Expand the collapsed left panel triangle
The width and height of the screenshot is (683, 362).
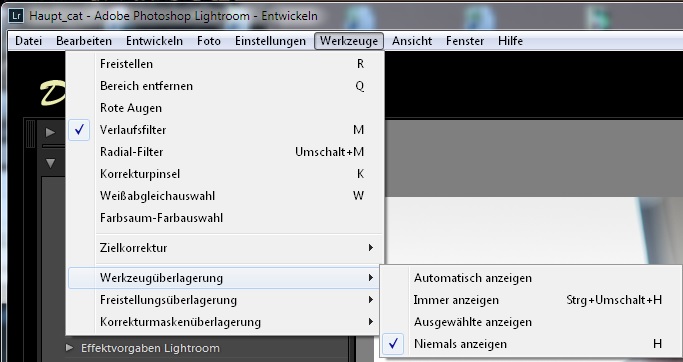[51, 132]
